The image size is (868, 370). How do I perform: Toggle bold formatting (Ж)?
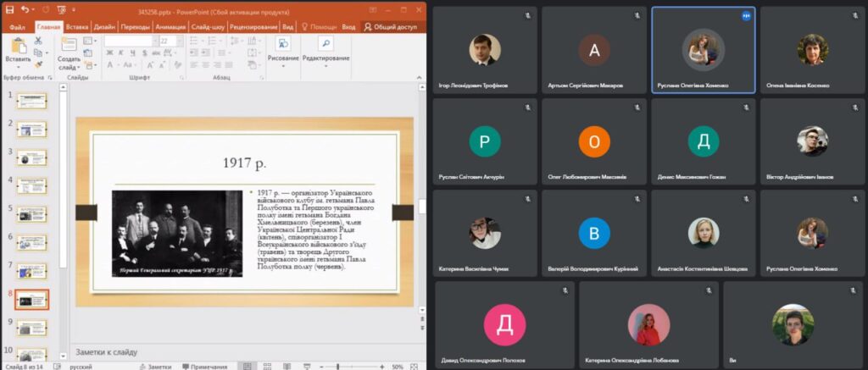(x=109, y=52)
